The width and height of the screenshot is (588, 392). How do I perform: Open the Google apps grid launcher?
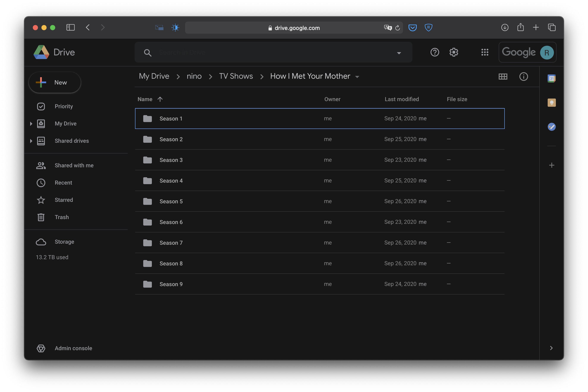pos(485,52)
